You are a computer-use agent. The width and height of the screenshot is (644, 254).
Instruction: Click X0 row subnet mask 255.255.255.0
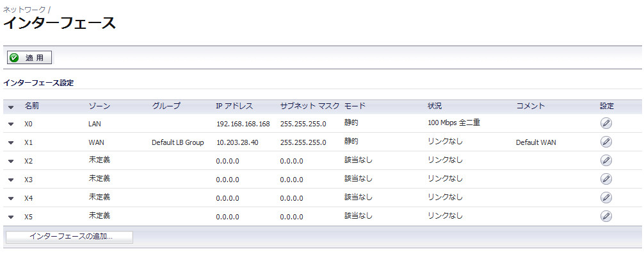pyautogui.click(x=303, y=124)
